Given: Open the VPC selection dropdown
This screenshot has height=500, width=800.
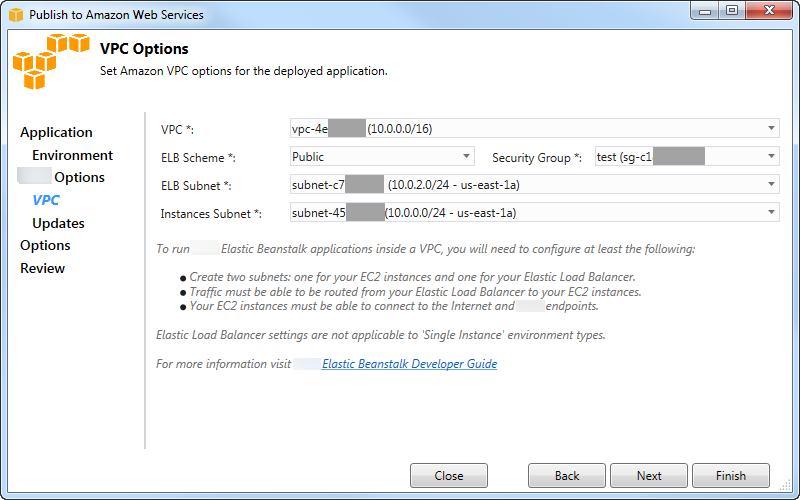Looking at the screenshot, I should 771,128.
